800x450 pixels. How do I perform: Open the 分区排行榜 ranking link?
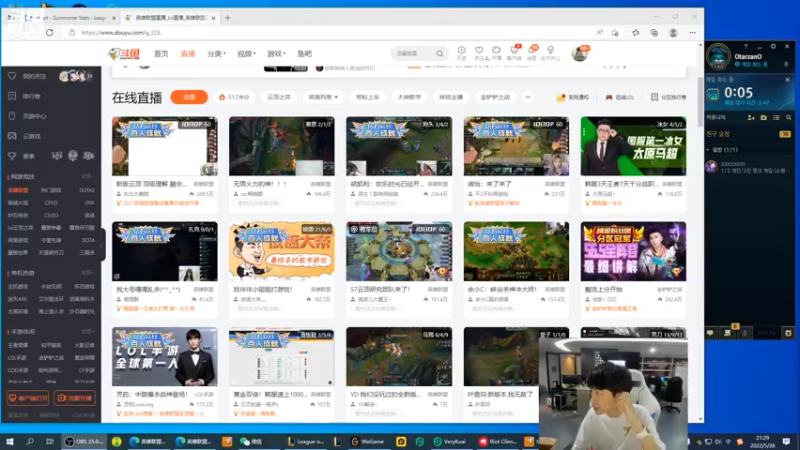pyautogui.click(x=668, y=97)
